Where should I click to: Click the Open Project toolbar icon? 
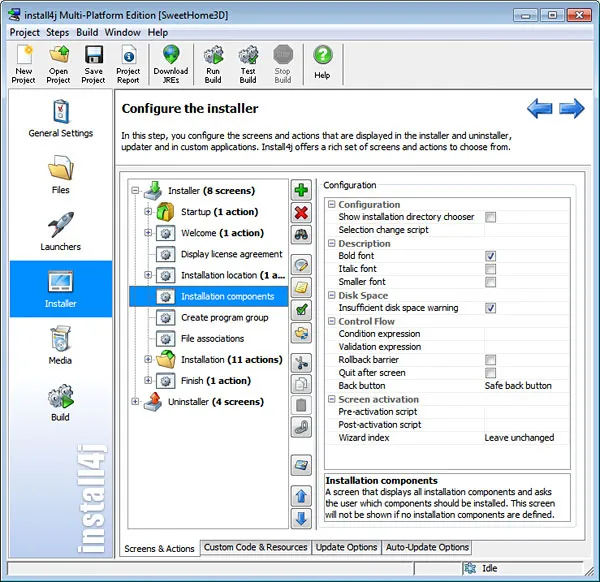(x=59, y=64)
